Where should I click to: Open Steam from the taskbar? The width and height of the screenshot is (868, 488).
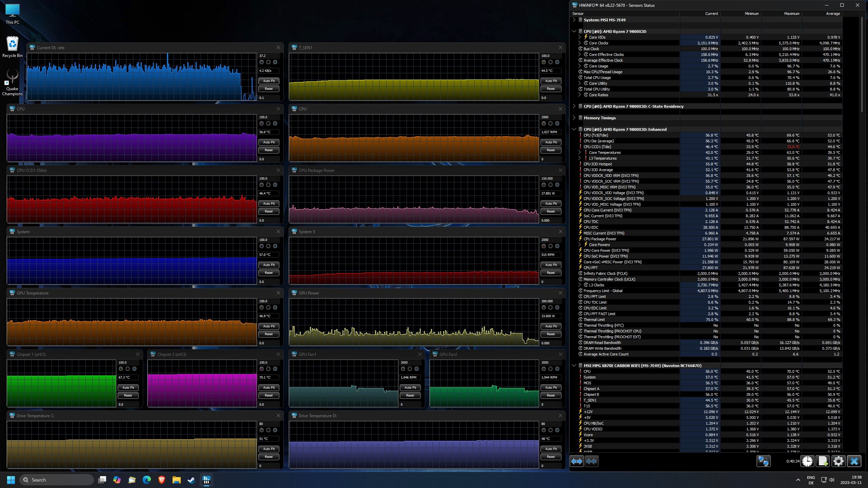pyautogui.click(x=191, y=480)
